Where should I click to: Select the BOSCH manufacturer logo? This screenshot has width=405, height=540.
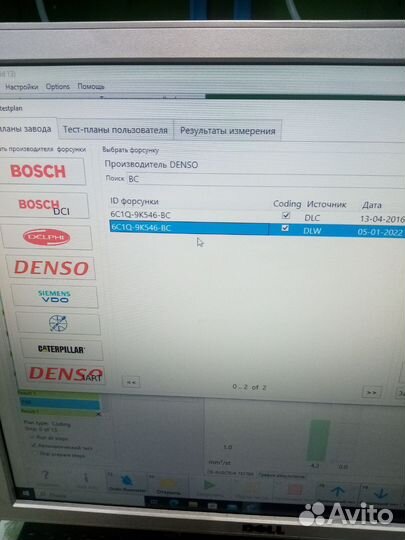point(41,171)
